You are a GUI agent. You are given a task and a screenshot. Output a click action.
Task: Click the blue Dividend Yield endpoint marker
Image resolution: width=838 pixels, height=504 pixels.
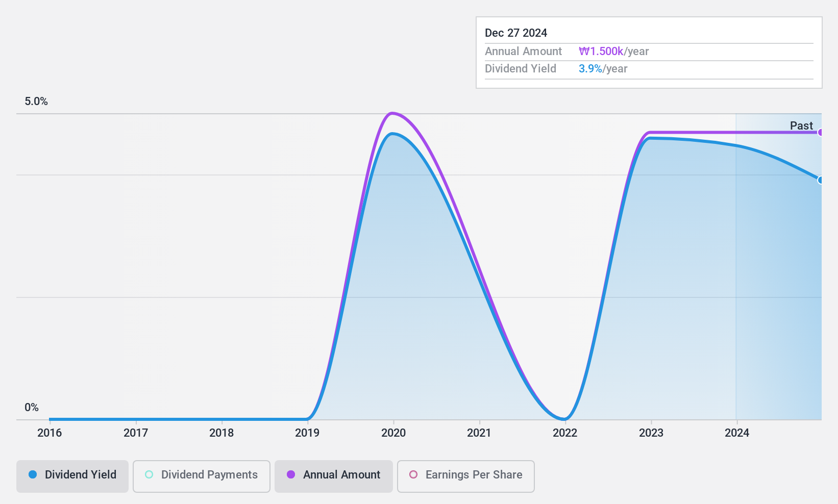pyautogui.click(x=820, y=180)
